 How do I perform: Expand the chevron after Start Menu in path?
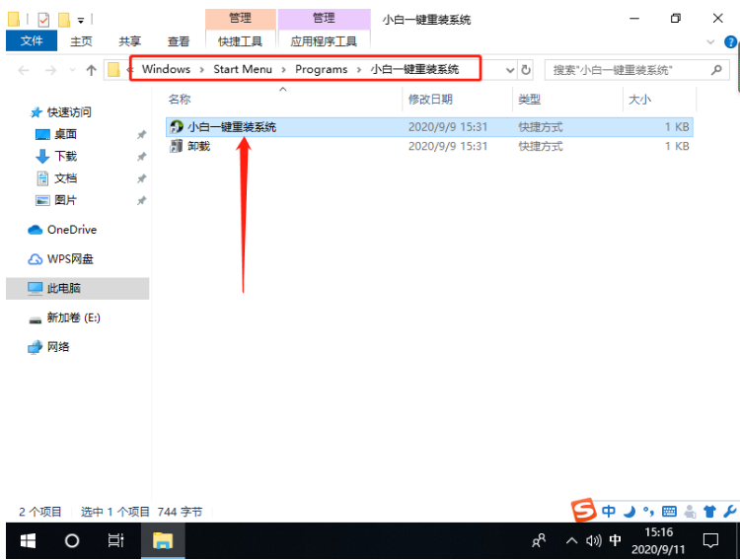(x=283, y=70)
